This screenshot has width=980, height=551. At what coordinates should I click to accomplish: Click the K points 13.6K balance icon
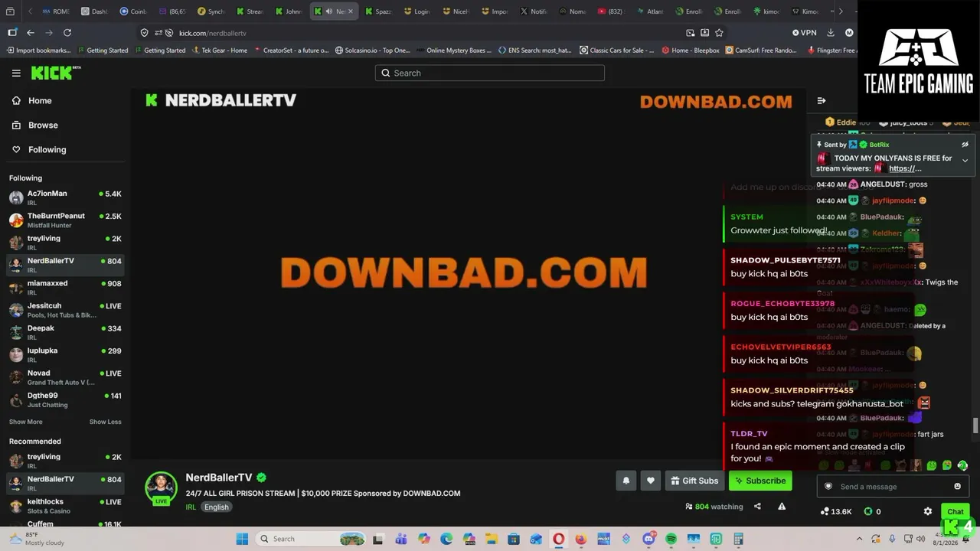click(x=825, y=511)
